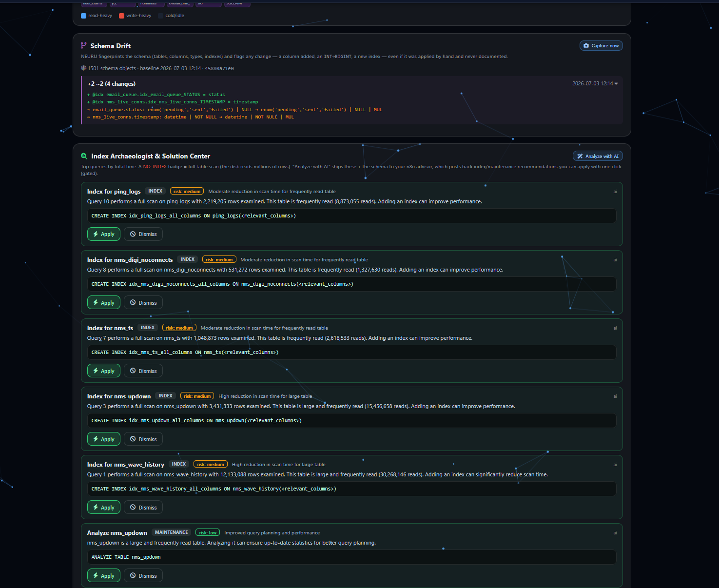The height and width of the screenshot is (588, 719).
Task: Select the CREATE INDEX idx_nms_ts_all_columns code line
Action: click(x=351, y=352)
